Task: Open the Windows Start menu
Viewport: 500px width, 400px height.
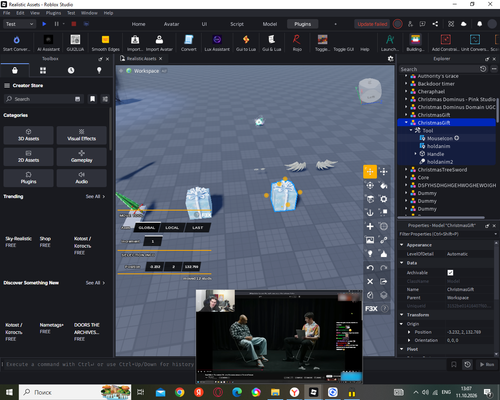Action: coord(9,392)
